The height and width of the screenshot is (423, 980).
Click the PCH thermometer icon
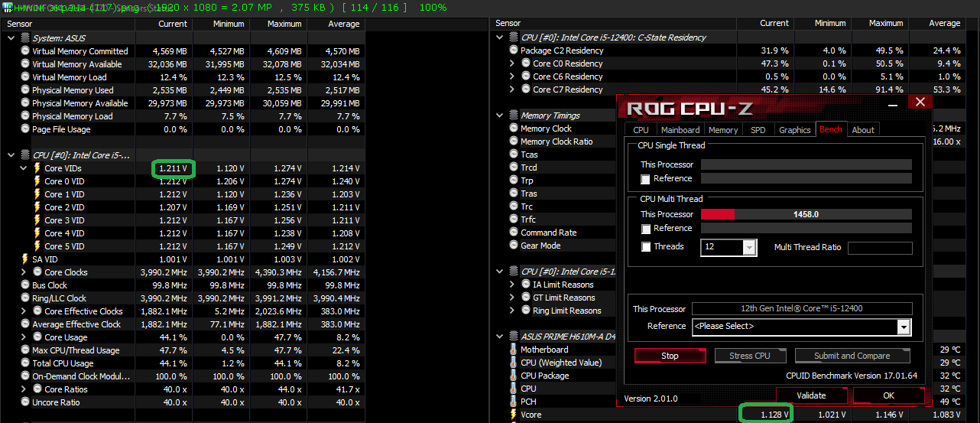(514, 402)
